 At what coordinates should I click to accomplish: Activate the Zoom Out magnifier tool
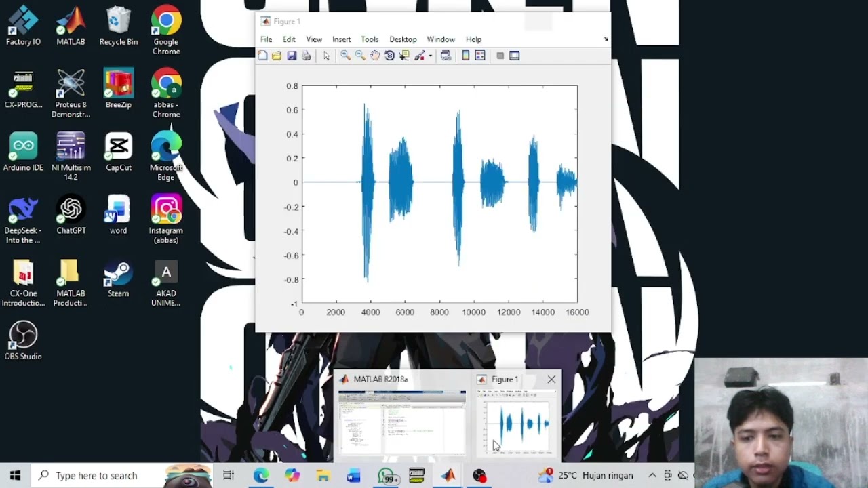coord(360,56)
